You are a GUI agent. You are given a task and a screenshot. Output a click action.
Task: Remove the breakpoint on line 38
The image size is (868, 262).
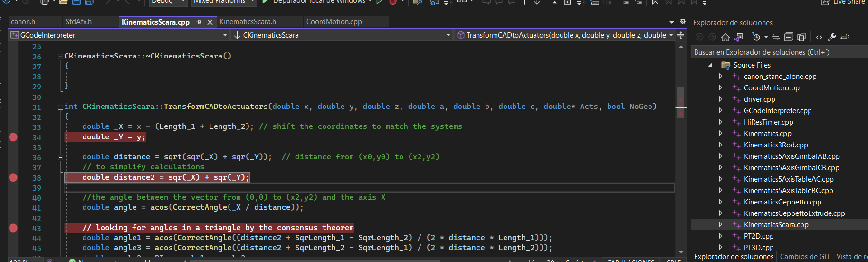[x=13, y=177]
